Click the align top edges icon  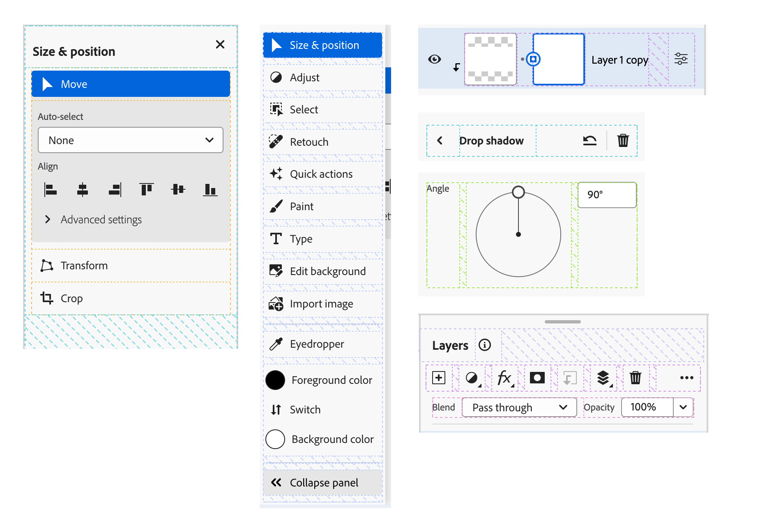pos(146,190)
